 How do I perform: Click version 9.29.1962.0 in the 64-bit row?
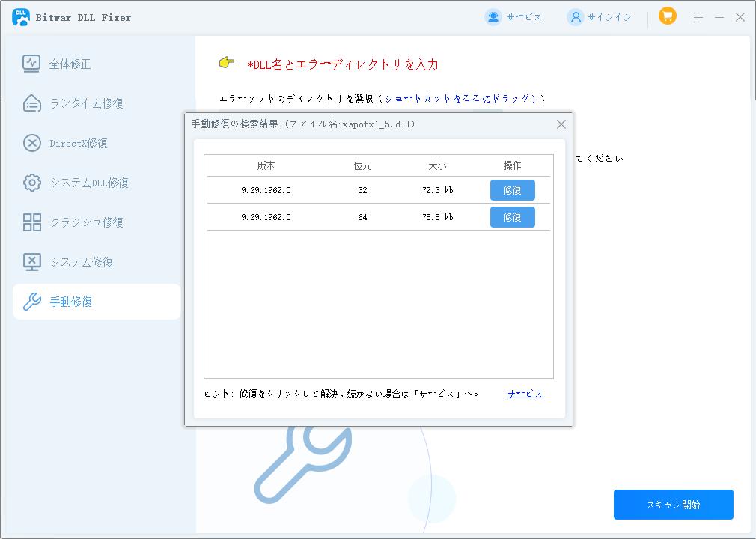266,217
